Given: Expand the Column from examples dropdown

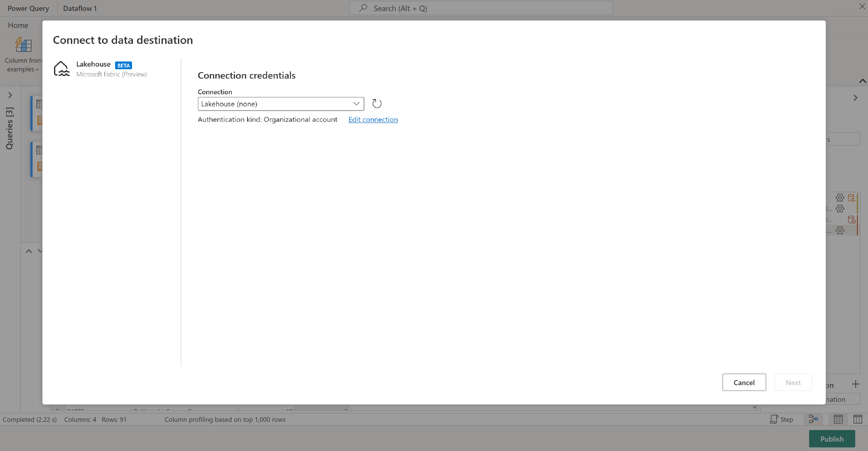Looking at the screenshot, I should [x=37, y=69].
